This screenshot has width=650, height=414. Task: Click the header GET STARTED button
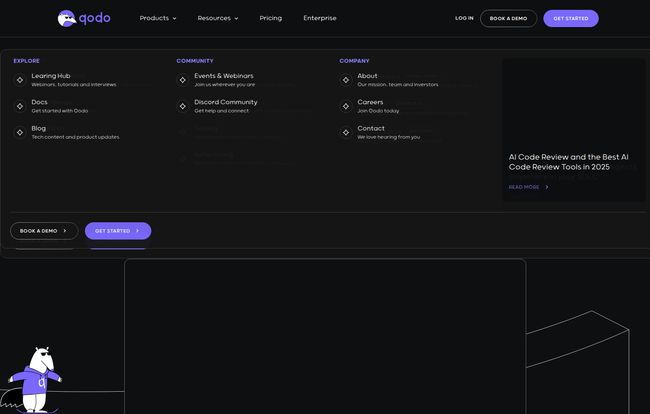(x=571, y=19)
